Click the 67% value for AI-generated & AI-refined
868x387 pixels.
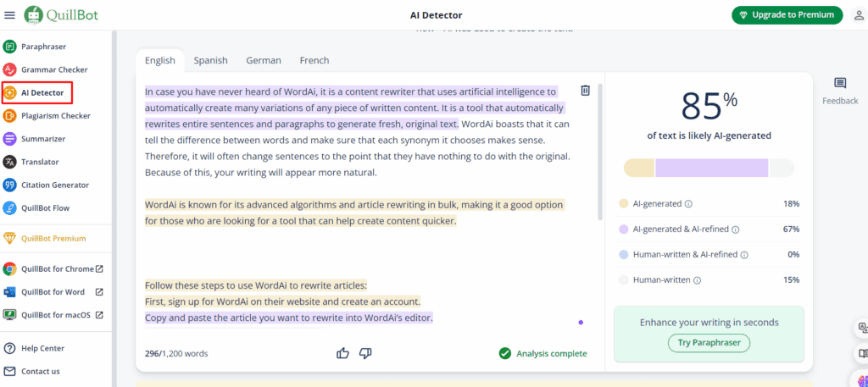point(791,229)
